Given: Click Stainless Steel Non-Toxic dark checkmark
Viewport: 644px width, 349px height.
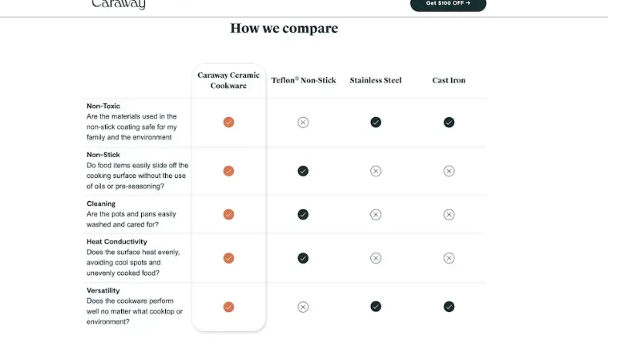Looking at the screenshot, I should pyautogui.click(x=376, y=122).
